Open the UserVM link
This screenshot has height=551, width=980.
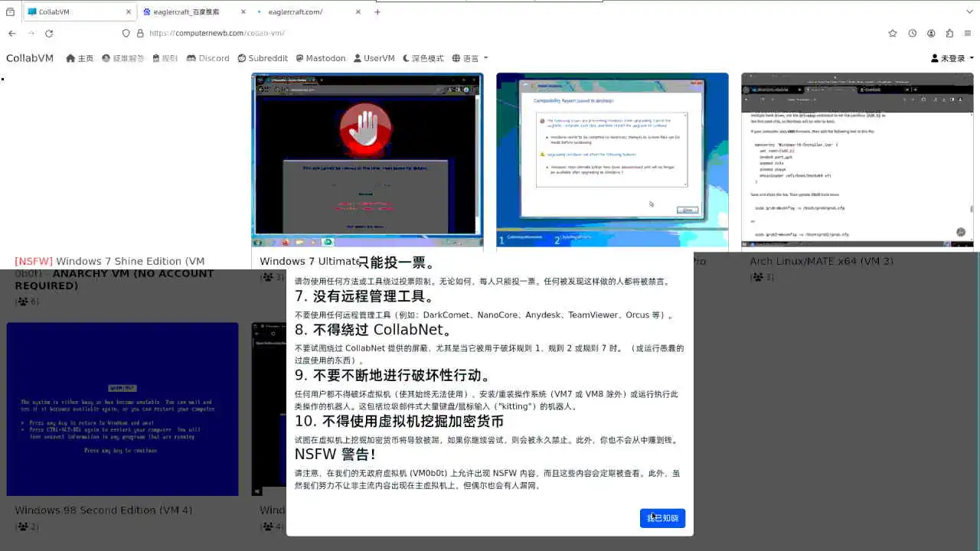374,58
